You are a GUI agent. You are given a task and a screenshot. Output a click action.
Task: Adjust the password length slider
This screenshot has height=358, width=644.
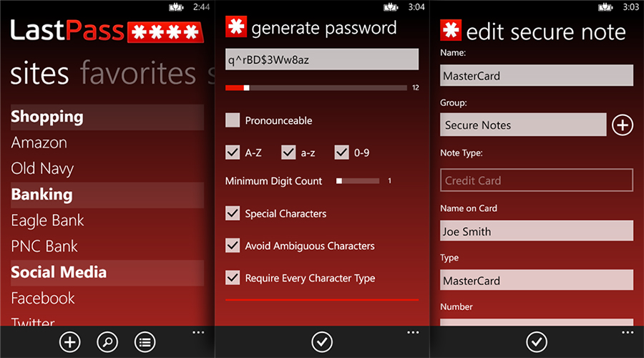pyautogui.click(x=316, y=87)
